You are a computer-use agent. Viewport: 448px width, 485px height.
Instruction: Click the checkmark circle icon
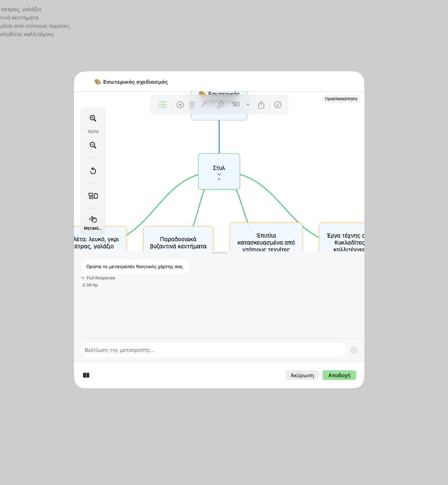coord(278,105)
